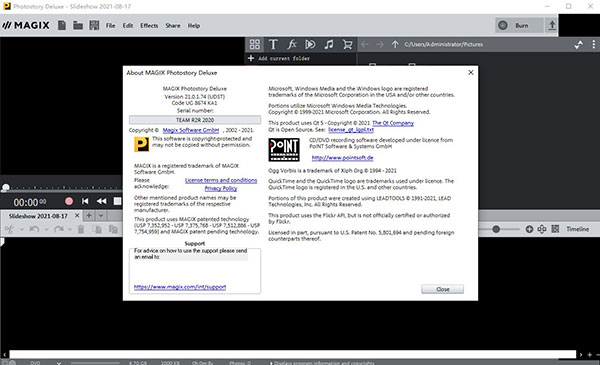Click the yellow Photostory P logo in dialog
The height and width of the screenshot is (365, 600).
pos(142,145)
